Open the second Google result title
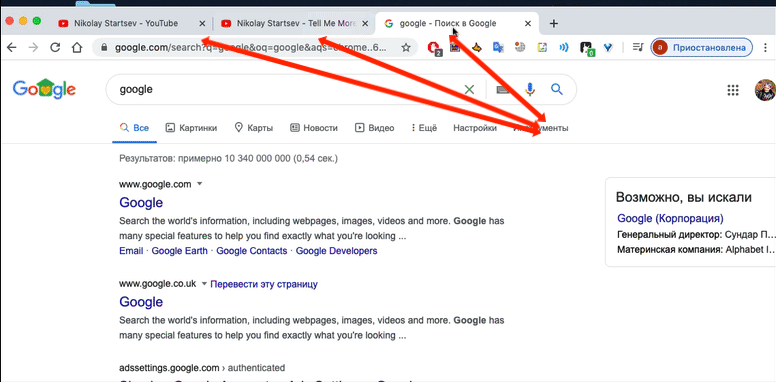 [141, 301]
